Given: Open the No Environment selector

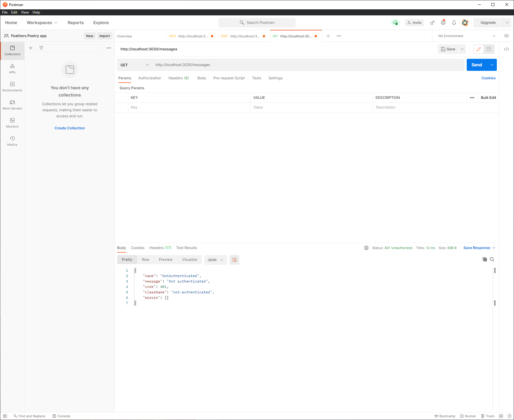Looking at the screenshot, I should pos(466,36).
